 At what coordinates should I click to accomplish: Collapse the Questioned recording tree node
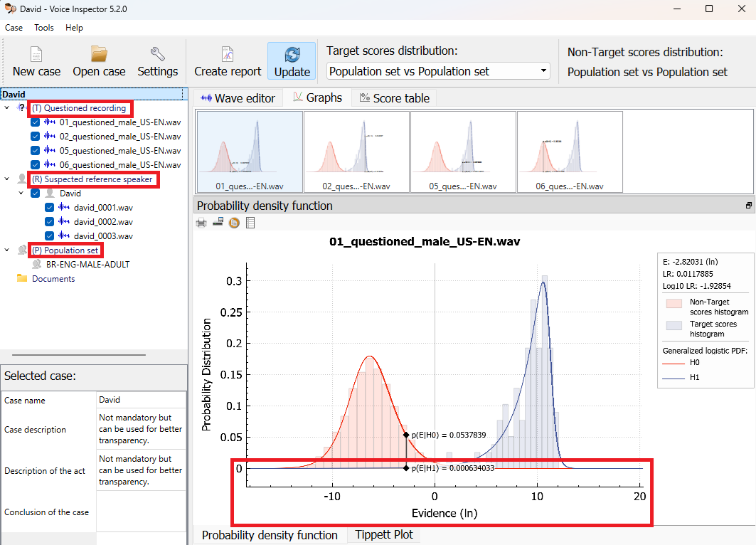(x=6, y=108)
